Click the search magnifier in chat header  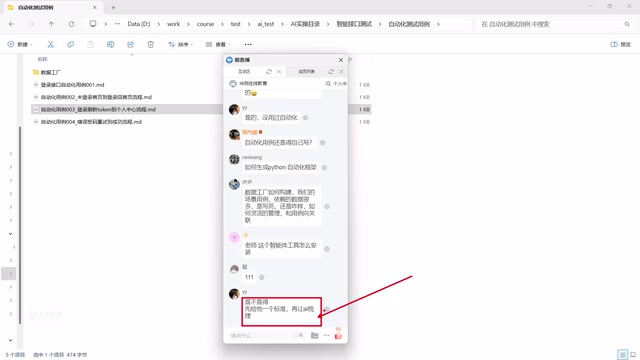[328, 83]
